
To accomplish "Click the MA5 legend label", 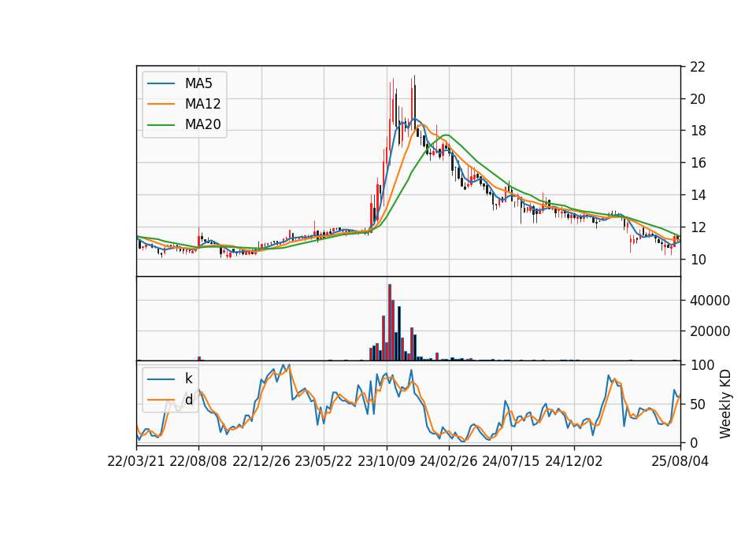I will [x=198, y=83].
